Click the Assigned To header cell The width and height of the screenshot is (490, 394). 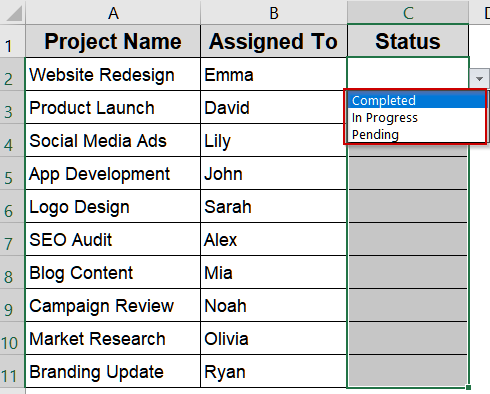274,41
